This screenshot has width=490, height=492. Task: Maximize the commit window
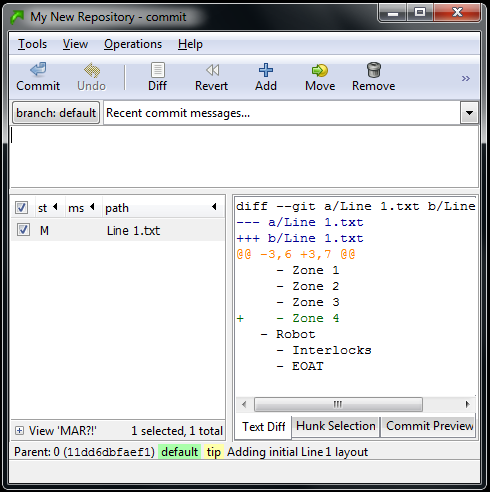coord(420,13)
